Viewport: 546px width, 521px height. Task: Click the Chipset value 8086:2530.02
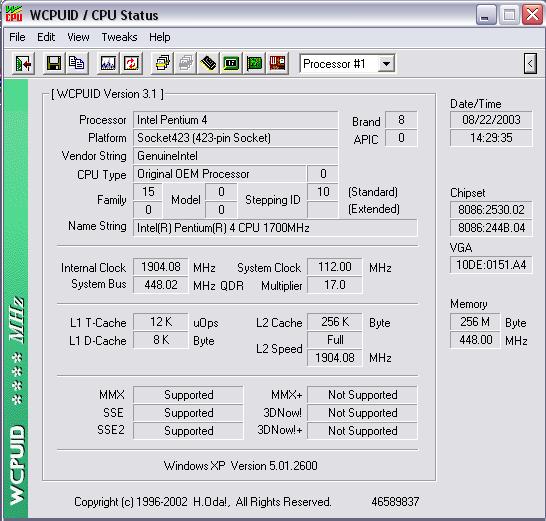pyautogui.click(x=491, y=210)
